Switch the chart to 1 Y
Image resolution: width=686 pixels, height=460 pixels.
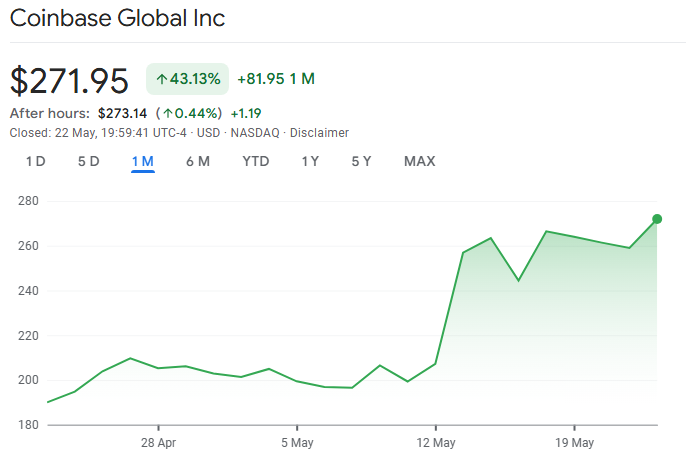point(310,162)
